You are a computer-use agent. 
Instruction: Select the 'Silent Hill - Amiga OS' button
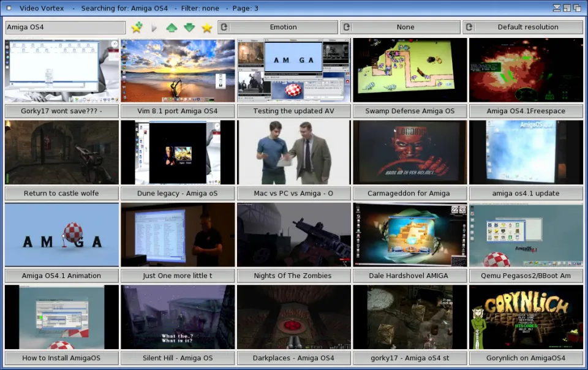178,358
